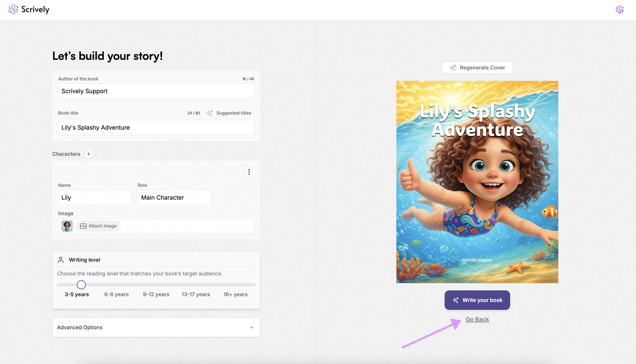Click the Scrively logo in header
This screenshot has width=636, height=364.
[28, 9]
